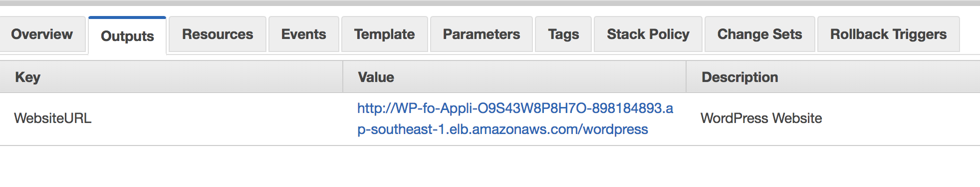This screenshot has width=980, height=187.
Task: Open the Resources tab
Action: coord(218,34)
